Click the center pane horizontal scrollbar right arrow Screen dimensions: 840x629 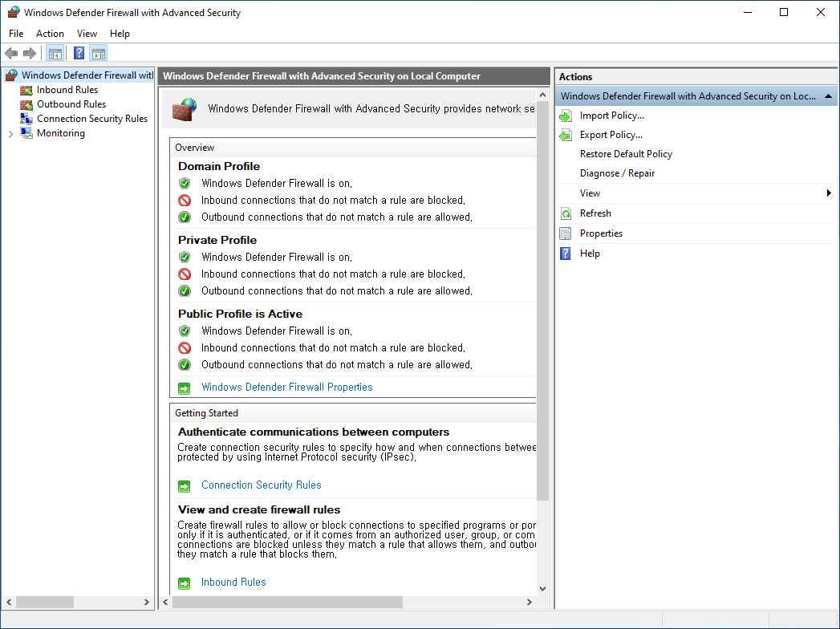point(528,603)
